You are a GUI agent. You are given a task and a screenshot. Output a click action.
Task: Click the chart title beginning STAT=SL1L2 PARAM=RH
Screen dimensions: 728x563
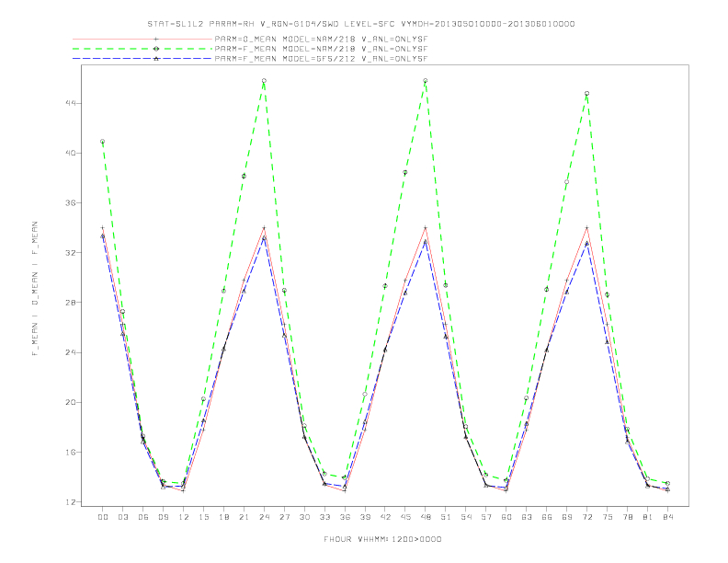[x=360, y=24]
